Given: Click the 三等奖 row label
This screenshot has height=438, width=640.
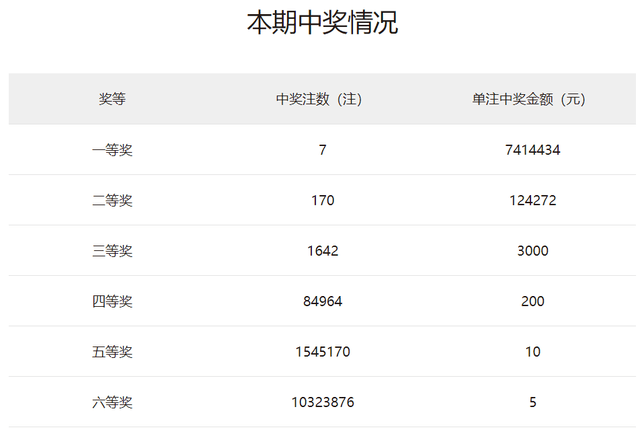Looking at the screenshot, I should pyautogui.click(x=112, y=251).
